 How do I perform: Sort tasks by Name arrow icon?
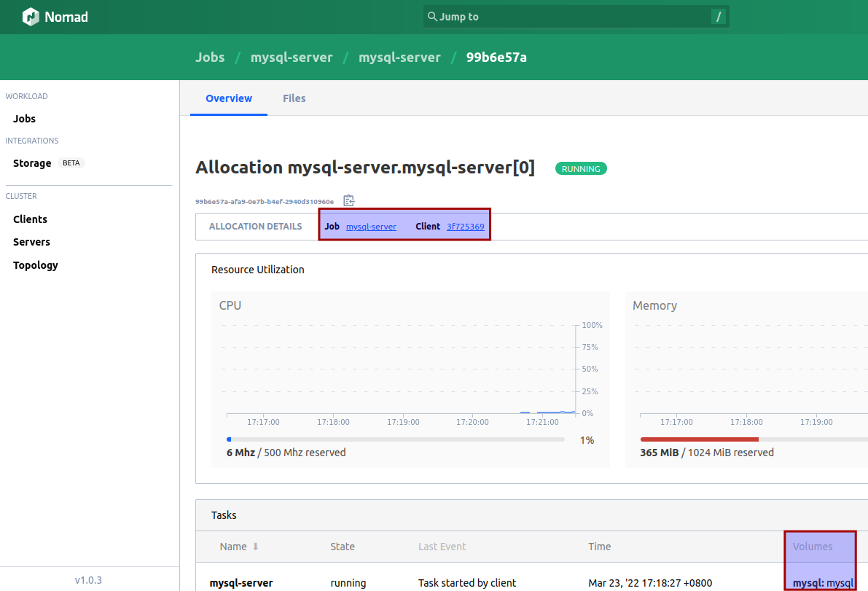[x=255, y=547]
